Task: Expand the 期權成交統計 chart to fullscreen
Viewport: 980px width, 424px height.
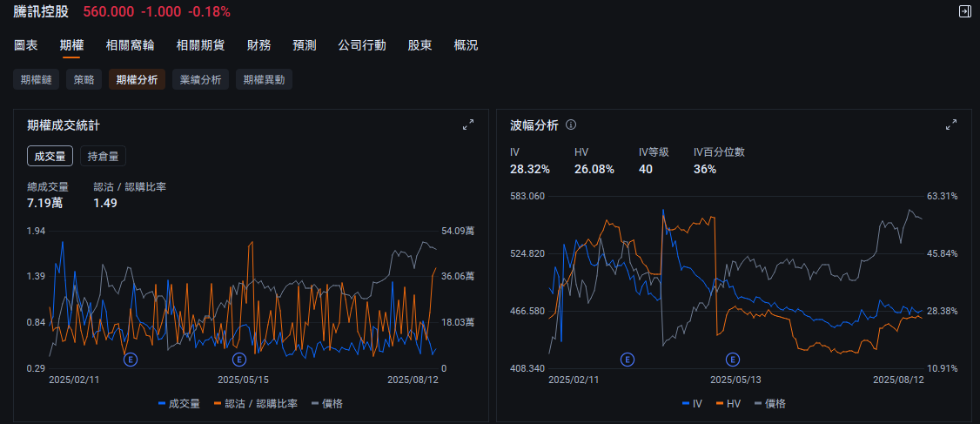Action: (x=468, y=125)
